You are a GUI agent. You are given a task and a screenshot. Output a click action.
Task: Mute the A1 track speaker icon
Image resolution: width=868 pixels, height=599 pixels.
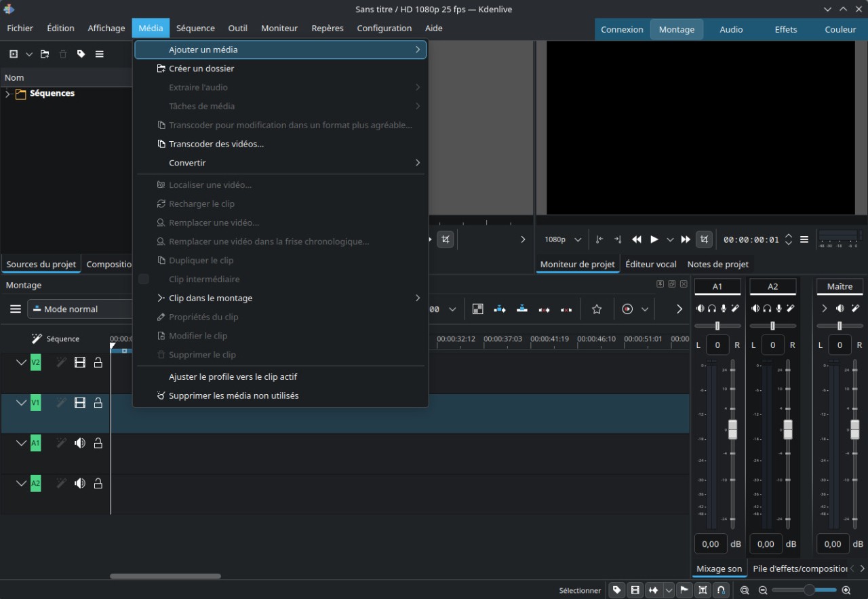point(80,444)
